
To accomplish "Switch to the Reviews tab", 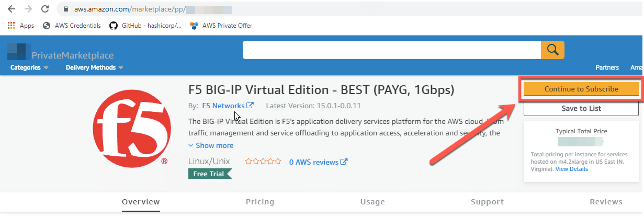I will pyautogui.click(x=606, y=202).
